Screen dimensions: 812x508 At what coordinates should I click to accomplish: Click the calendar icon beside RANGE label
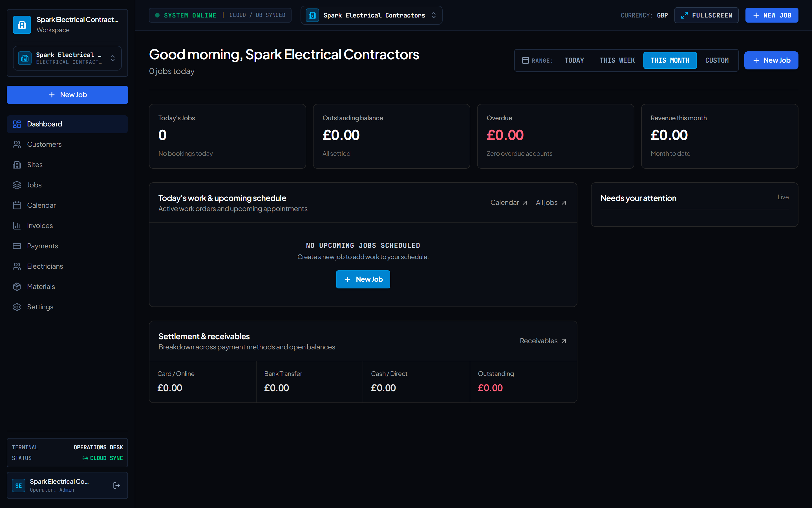click(526, 60)
